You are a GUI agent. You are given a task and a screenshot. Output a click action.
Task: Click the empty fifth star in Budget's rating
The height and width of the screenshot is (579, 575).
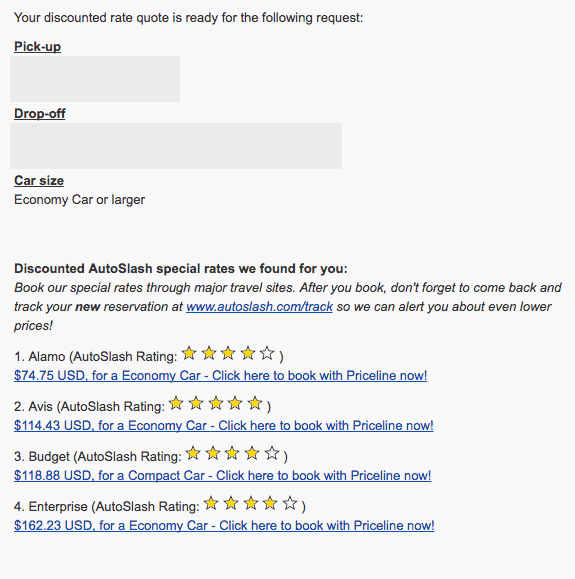[272, 453]
